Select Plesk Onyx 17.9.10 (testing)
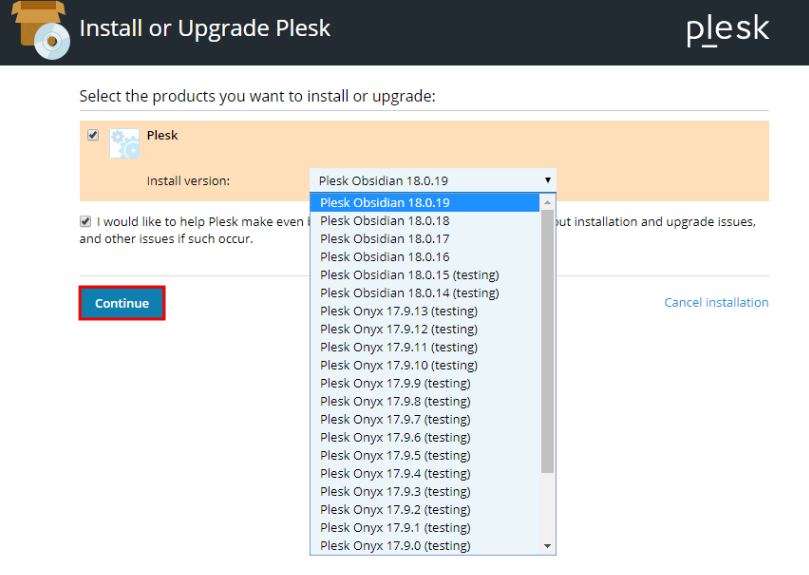This screenshot has height=575, width=809. (425, 365)
